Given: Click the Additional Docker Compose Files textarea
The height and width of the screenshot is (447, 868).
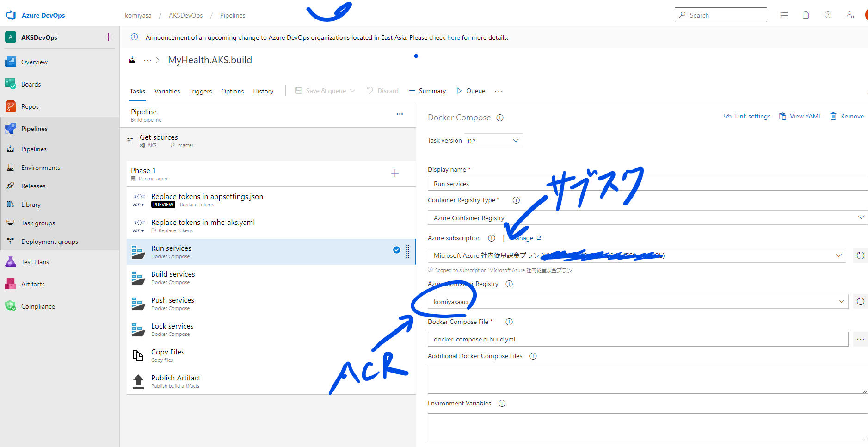Looking at the screenshot, I should [x=647, y=380].
